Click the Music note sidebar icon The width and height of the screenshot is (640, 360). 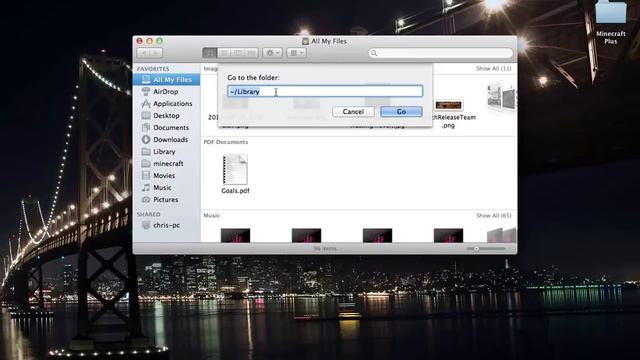pyautogui.click(x=146, y=187)
